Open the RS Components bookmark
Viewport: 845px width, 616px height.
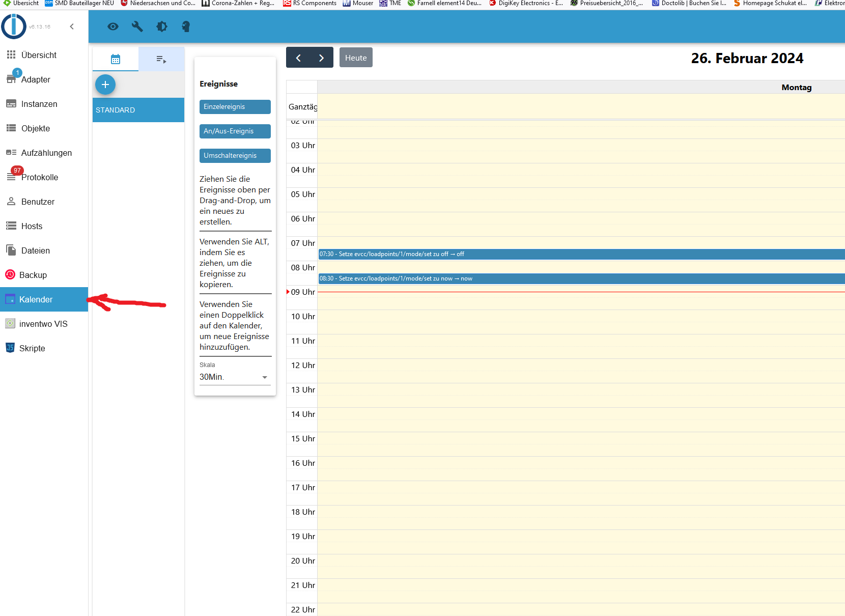pyautogui.click(x=309, y=4)
